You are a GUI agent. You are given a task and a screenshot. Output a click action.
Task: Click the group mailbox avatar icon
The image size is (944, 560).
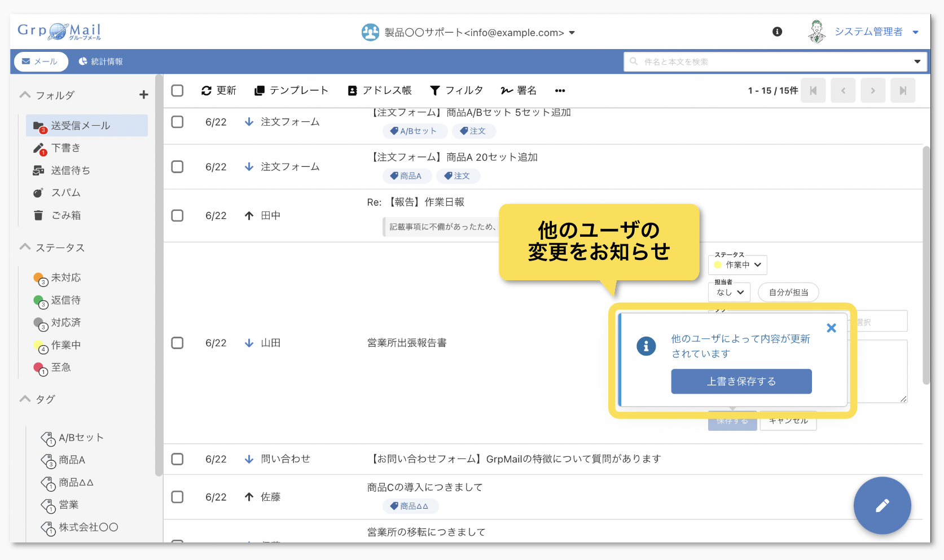point(370,32)
